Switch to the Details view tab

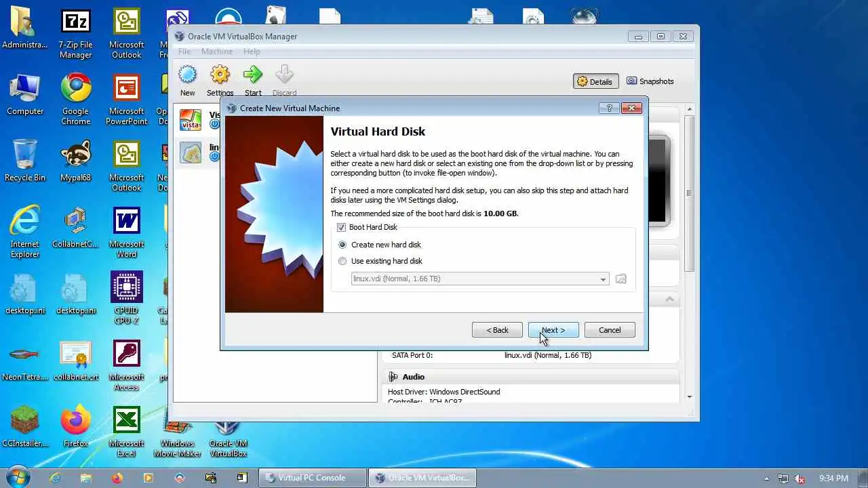595,81
